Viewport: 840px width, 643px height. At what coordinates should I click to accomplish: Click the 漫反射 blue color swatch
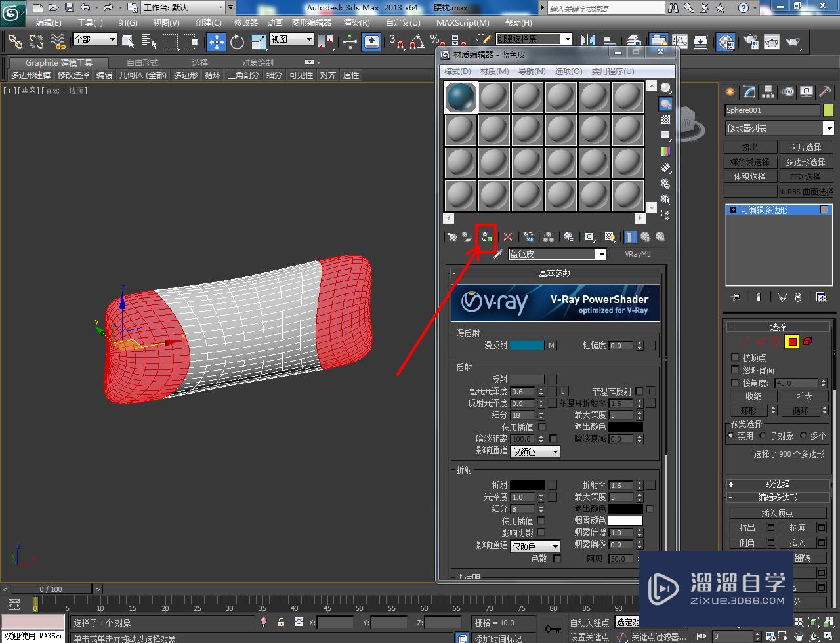[527, 345]
